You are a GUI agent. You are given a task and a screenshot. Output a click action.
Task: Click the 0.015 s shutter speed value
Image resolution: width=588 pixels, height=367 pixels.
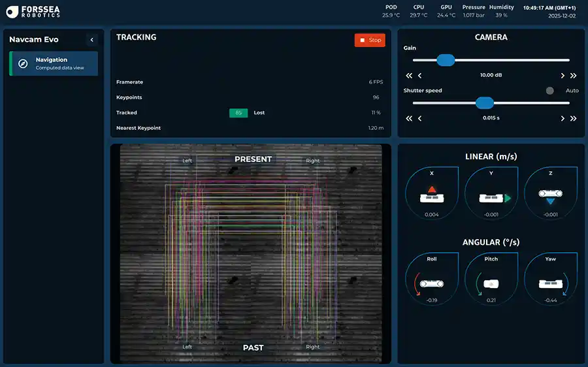coord(491,118)
